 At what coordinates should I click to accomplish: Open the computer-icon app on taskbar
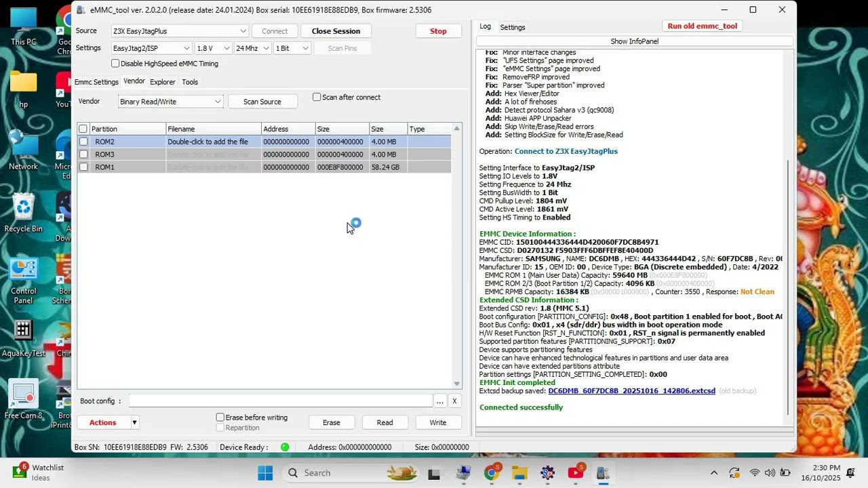[463, 472]
